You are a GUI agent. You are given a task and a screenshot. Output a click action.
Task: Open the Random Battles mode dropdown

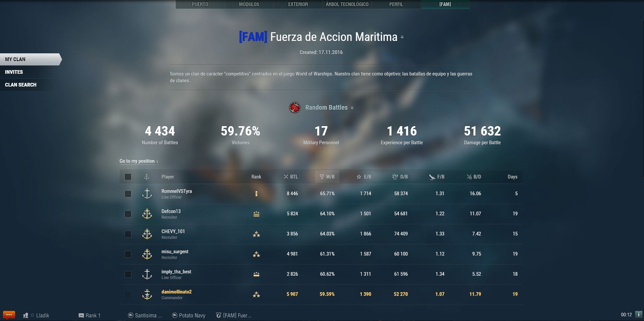352,108
